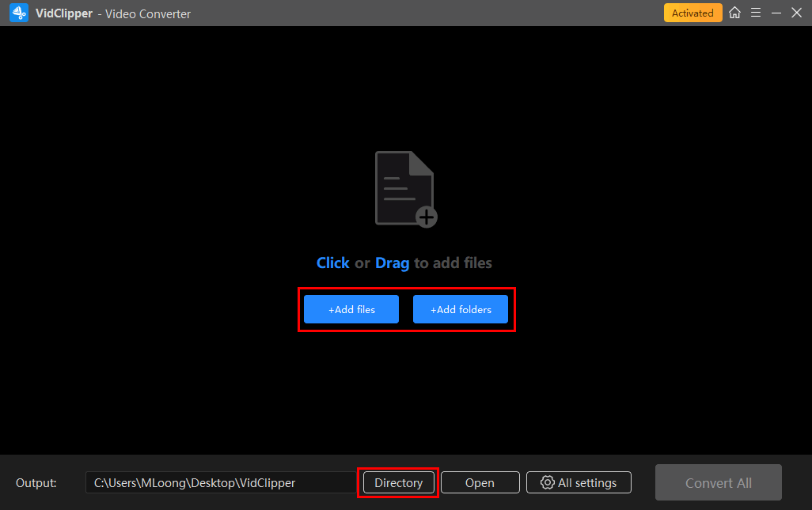The image size is (812, 510).
Task: Click the document-plus icon in center
Action: pyautogui.click(x=404, y=187)
